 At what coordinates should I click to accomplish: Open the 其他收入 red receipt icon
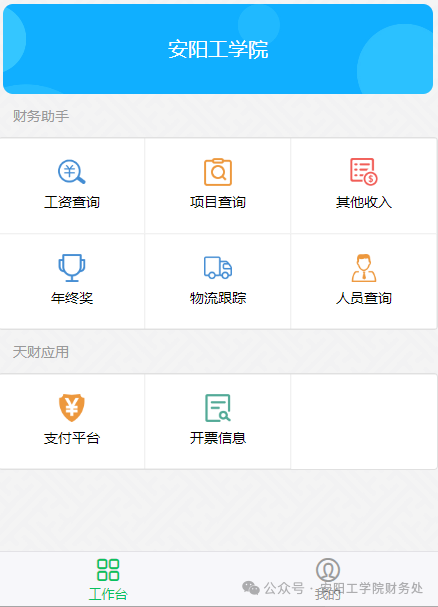(x=364, y=171)
